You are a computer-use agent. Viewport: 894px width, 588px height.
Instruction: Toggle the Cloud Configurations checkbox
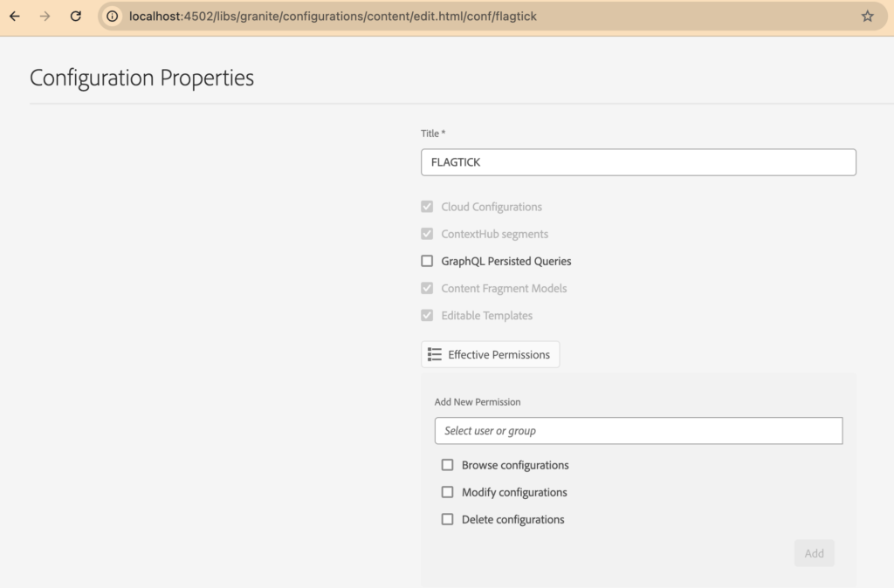[x=427, y=207]
